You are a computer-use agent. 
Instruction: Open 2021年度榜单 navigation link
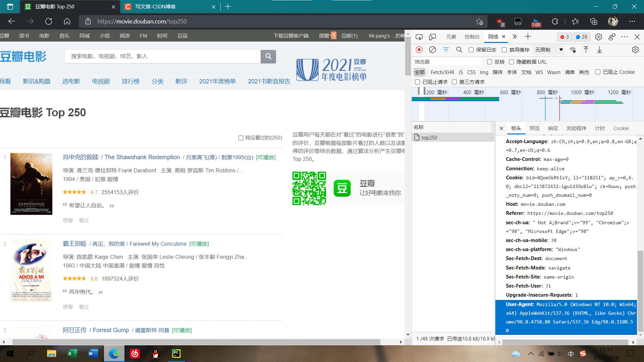pos(217,81)
